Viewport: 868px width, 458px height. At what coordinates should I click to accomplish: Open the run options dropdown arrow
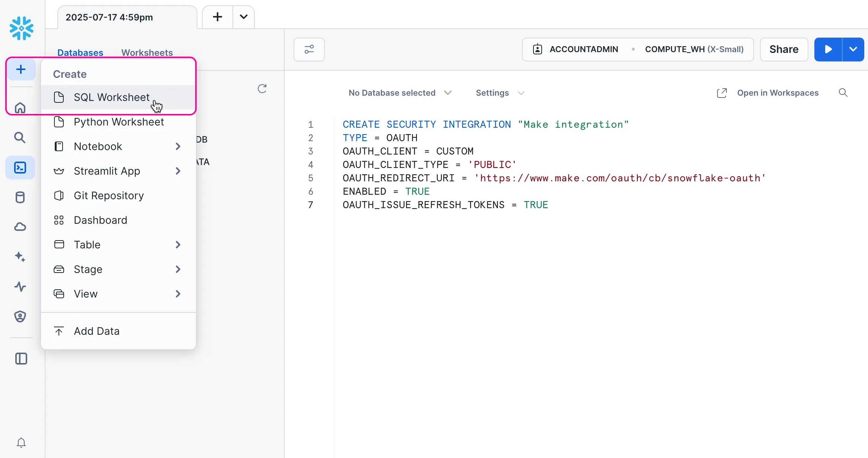(x=853, y=50)
